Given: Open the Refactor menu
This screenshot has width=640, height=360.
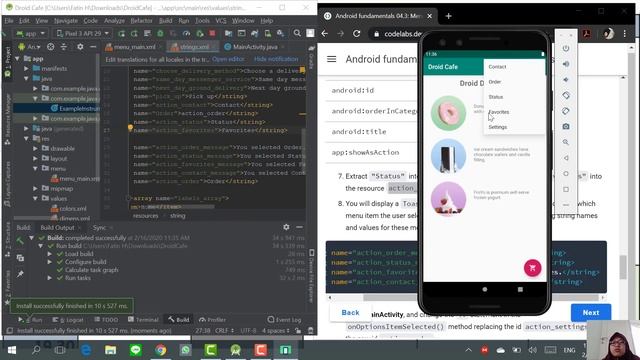Looking at the screenshot, I should click(141, 20).
